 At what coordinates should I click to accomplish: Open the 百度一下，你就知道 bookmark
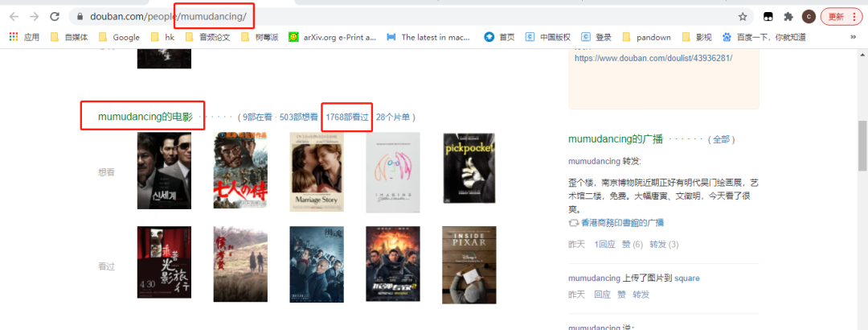tap(764, 37)
